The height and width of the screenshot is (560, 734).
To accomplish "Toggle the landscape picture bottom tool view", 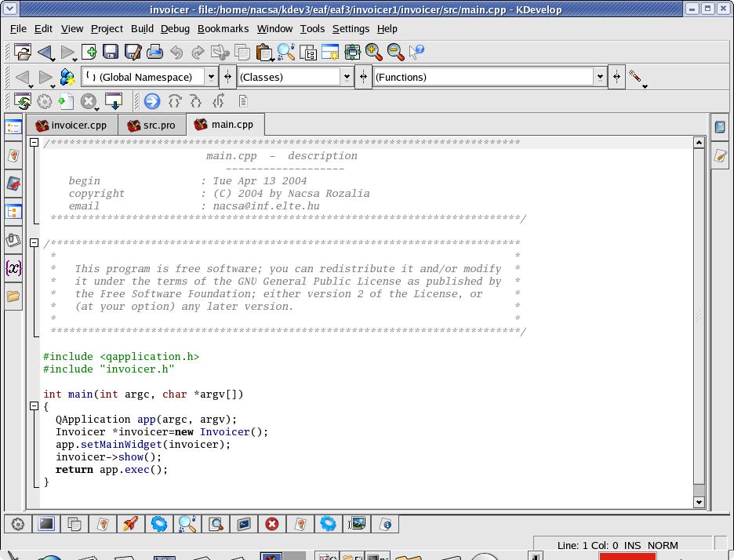I will (x=357, y=523).
